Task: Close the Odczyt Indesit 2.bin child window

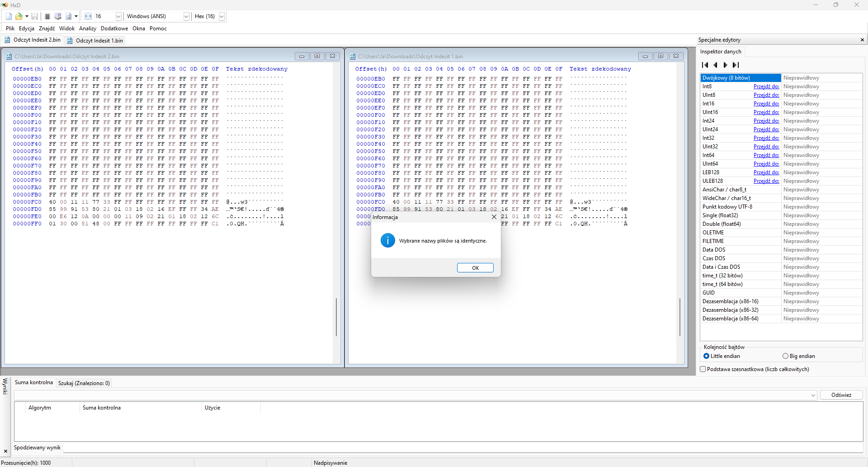Action: 332,56
